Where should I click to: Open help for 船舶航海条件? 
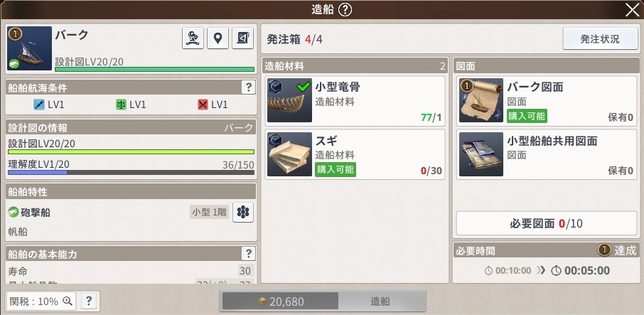[248, 87]
